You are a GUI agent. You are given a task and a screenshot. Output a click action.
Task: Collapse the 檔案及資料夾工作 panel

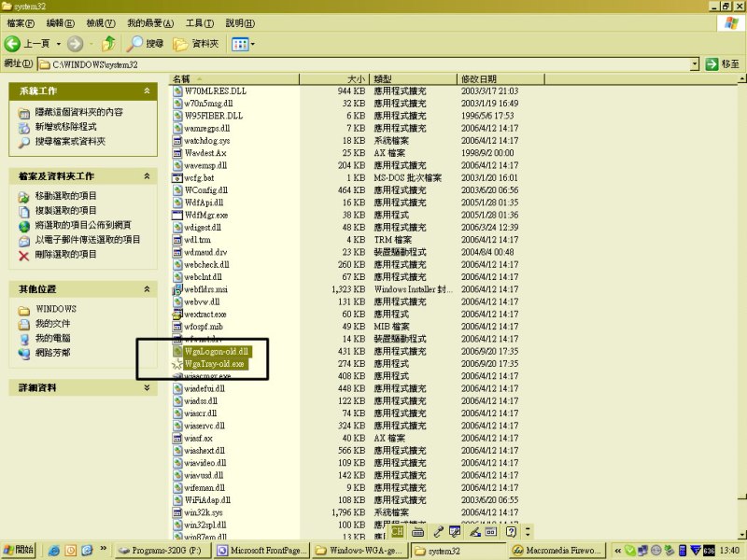[x=147, y=176]
